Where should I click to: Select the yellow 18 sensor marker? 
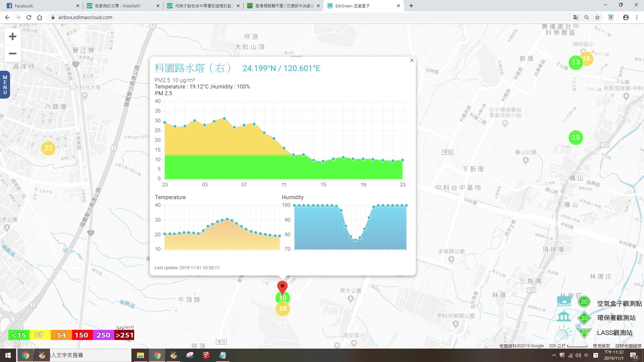(x=283, y=309)
